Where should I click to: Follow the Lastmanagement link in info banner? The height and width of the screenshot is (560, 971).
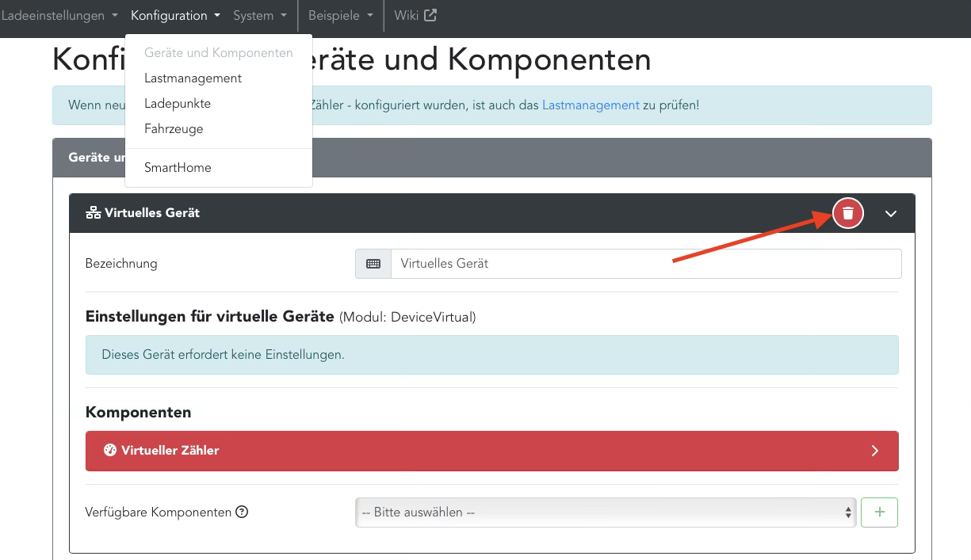[x=591, y=105]
